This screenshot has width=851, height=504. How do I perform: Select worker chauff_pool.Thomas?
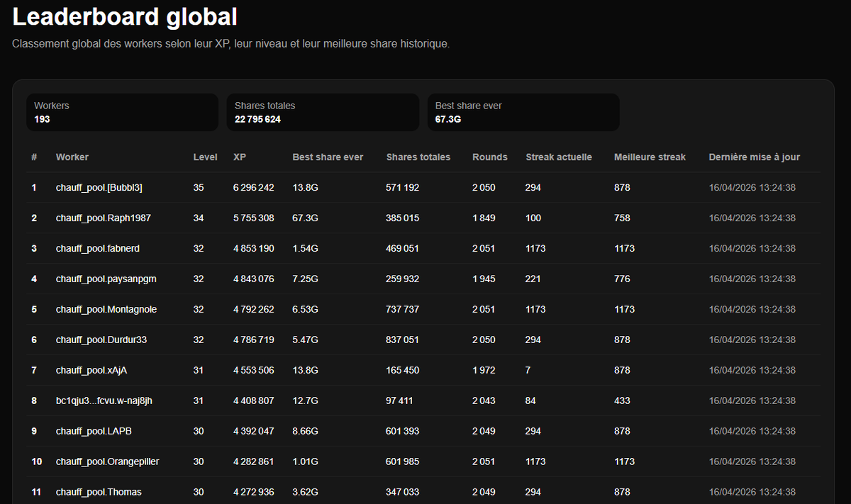point(99,493)
